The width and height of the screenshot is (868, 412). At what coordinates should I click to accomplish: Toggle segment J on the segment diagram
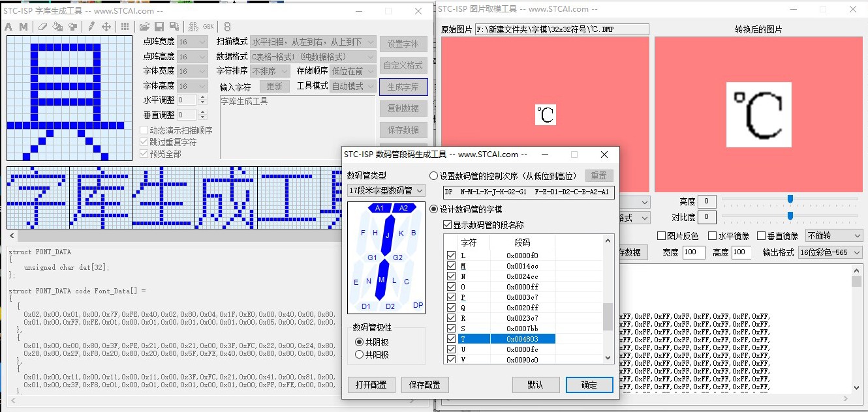pyautogui.click(x=387, y=234)
